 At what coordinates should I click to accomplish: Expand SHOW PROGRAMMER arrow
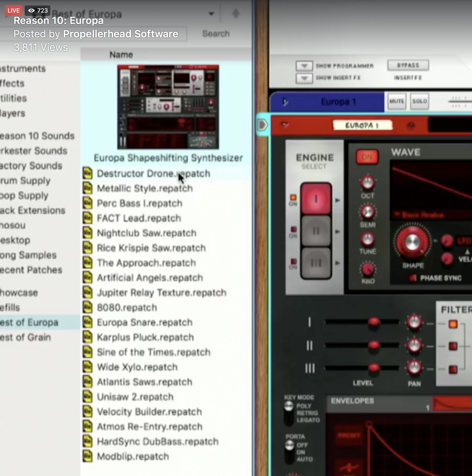click(304, 66)
